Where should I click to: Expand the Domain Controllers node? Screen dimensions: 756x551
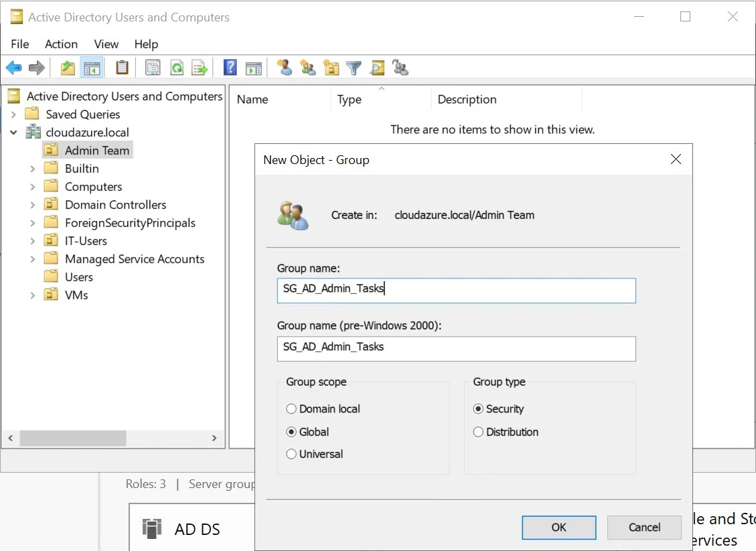pos(32,205)
